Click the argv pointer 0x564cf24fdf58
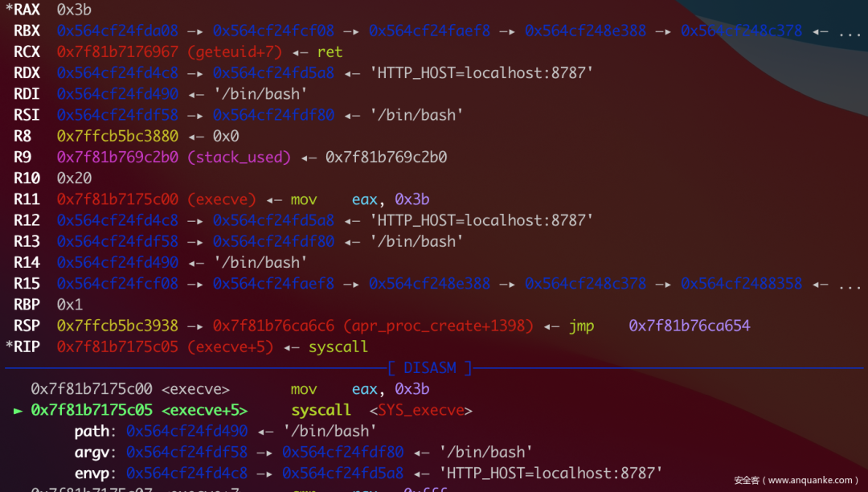Image resolution: width=868 pixels, height=492 pixels. tap(186, 452)
